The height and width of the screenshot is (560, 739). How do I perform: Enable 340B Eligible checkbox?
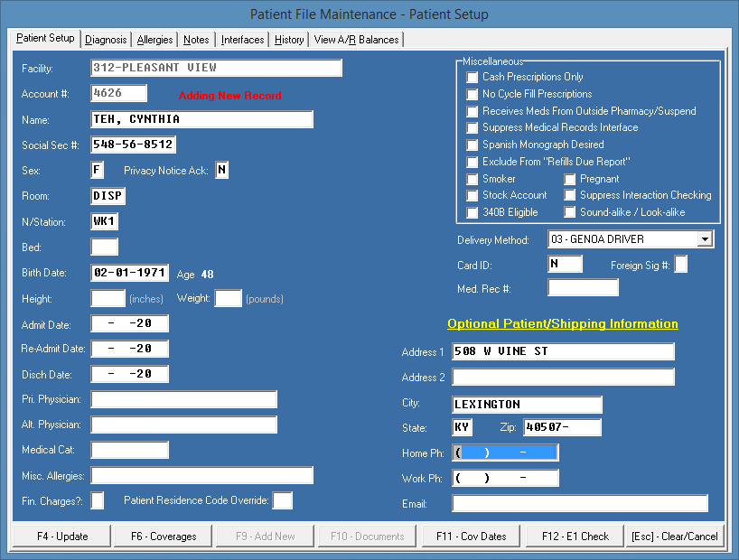[x=472, y=213]
